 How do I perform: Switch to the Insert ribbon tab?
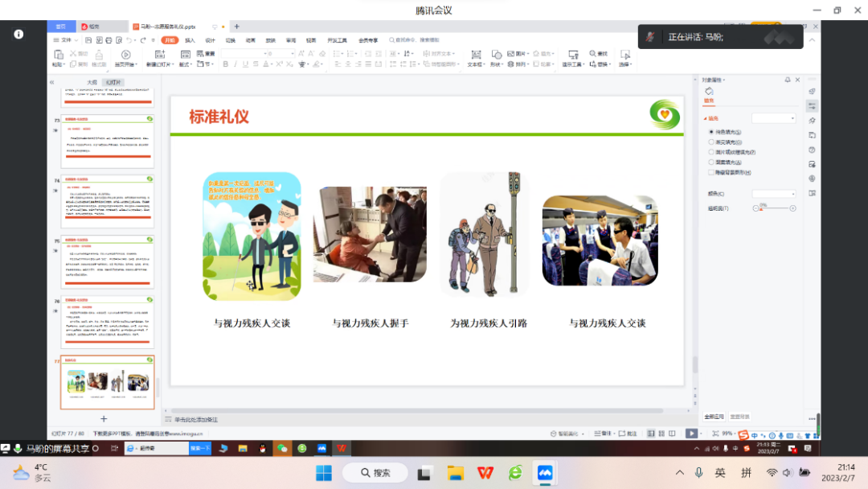190,39
